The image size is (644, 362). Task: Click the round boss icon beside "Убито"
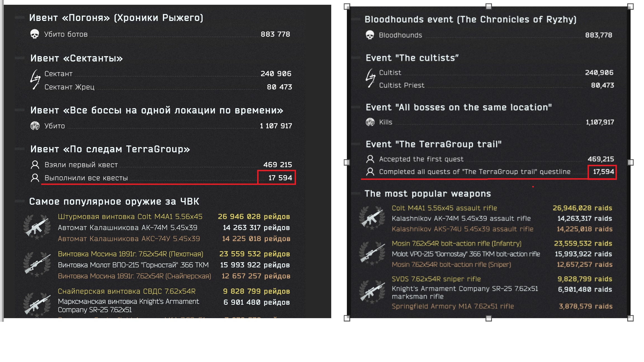[35, 126]
